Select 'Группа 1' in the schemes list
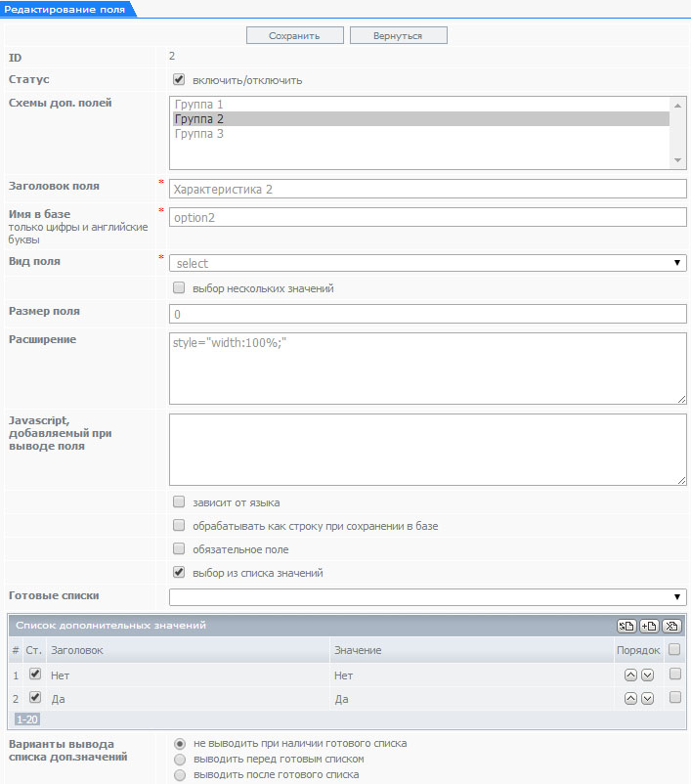This screenshot has height=784, width=691. click(x=198, y=104)
